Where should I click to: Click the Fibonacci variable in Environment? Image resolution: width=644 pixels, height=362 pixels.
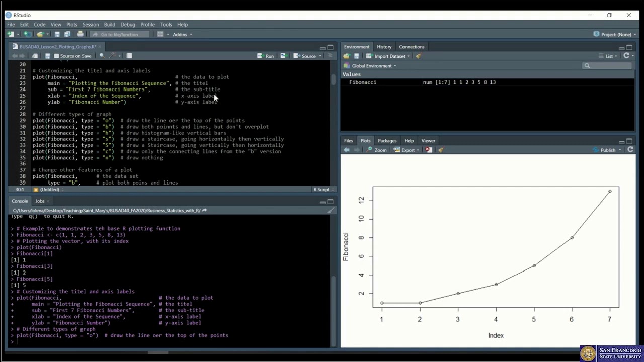tap(363, 82)
